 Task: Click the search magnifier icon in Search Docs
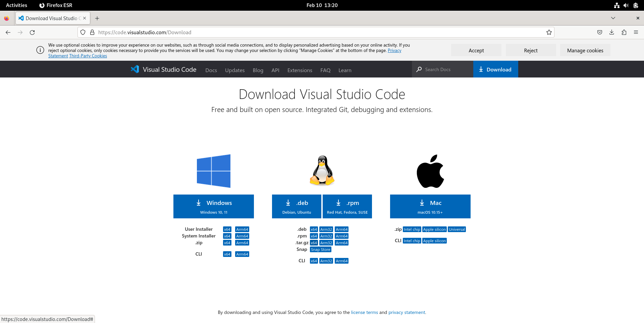pos(419,69)
